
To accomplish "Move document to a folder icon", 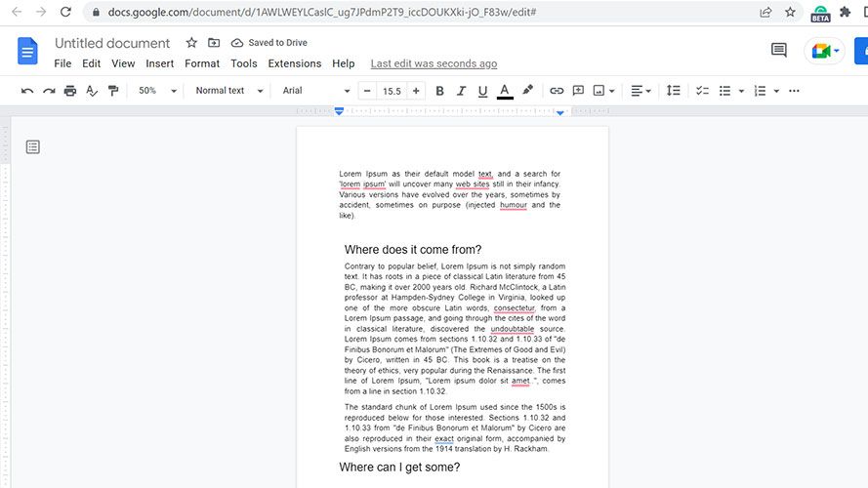I will tap(214, 43).
